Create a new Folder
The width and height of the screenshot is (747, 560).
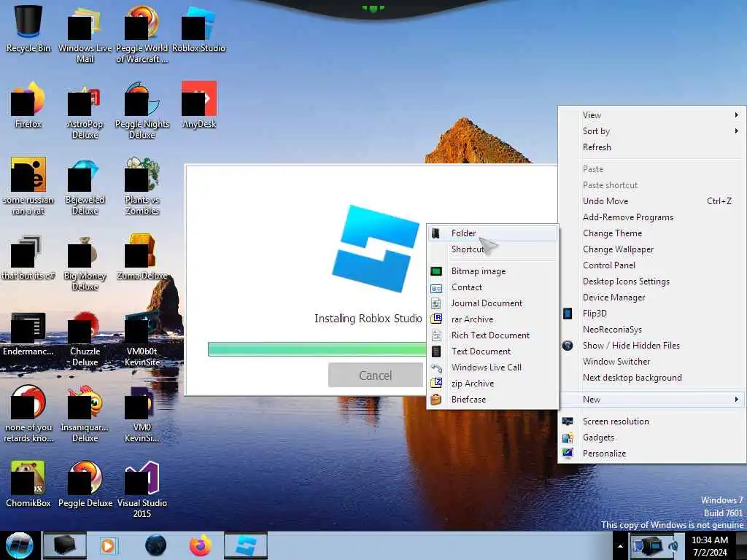(x=492, y=233)
